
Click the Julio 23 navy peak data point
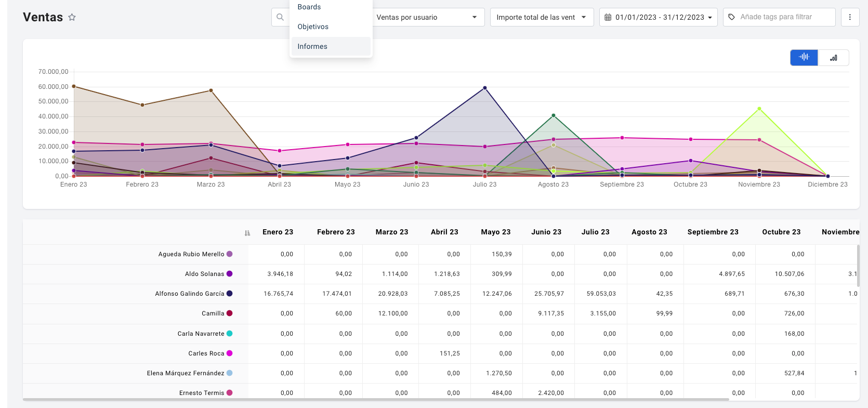coord(485,88)
